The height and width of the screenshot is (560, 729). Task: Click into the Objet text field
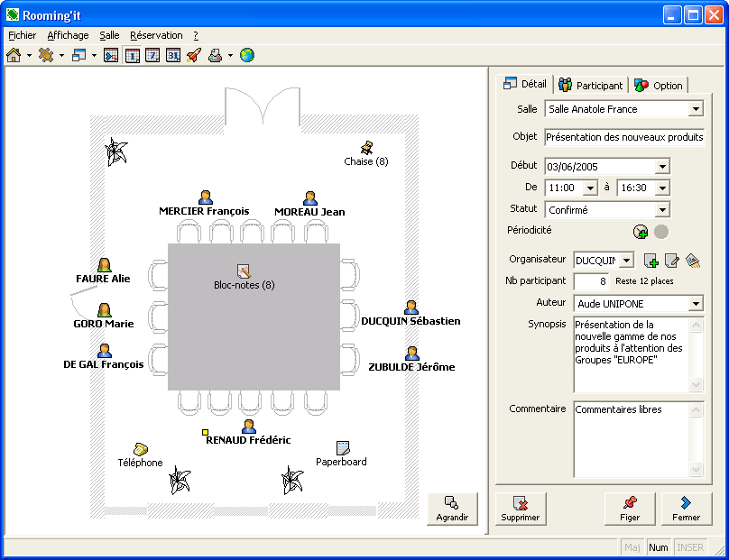623,137
